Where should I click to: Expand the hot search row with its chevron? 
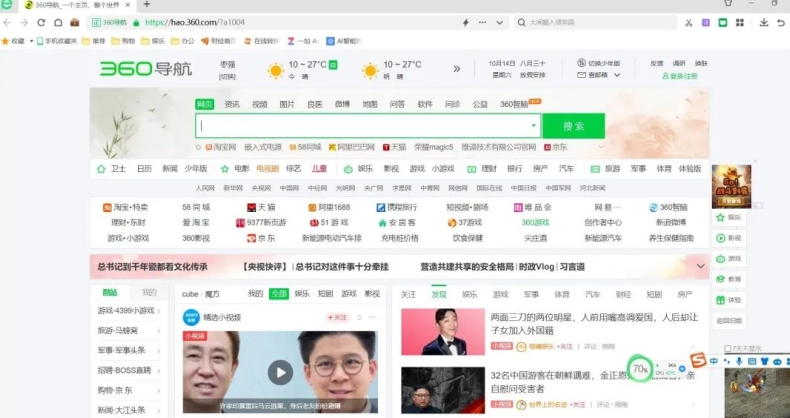[600, 147]
